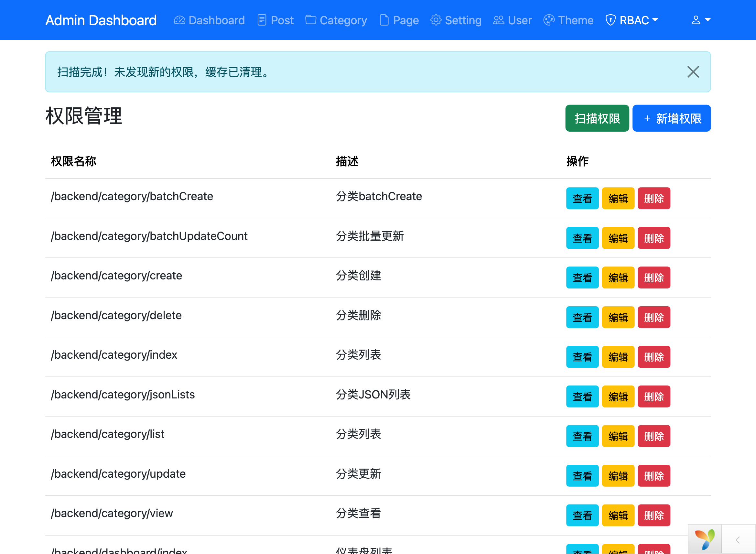Click the Page file icon

(384, 20)
